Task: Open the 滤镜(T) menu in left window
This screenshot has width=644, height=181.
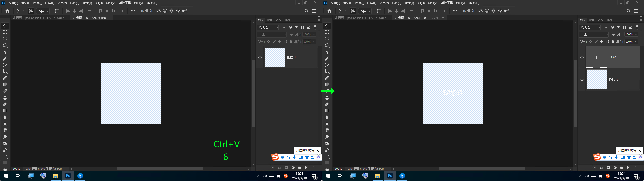Action: click(x=87, y=3)
